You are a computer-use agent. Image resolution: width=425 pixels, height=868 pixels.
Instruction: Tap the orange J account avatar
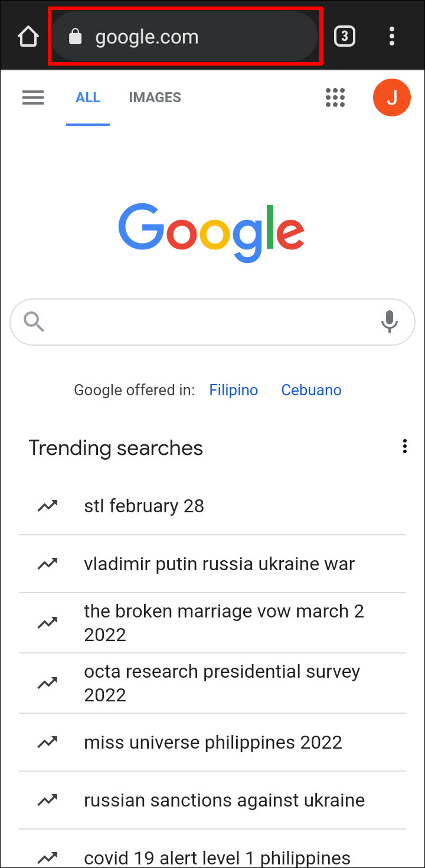click(391, 97)
